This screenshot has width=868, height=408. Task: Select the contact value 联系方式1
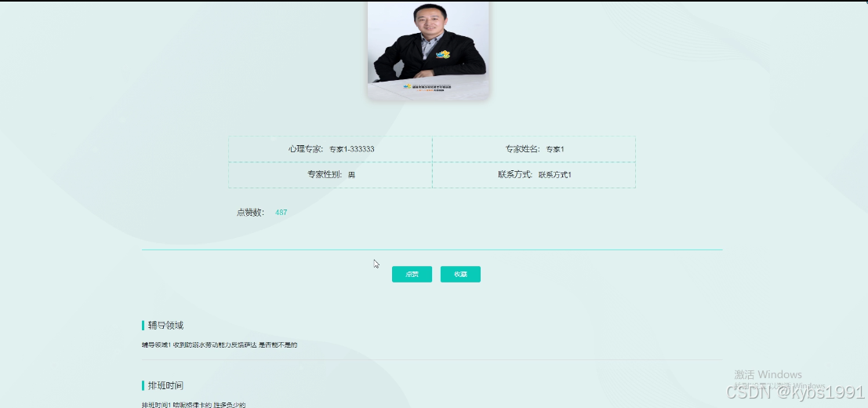pos(554,175)
